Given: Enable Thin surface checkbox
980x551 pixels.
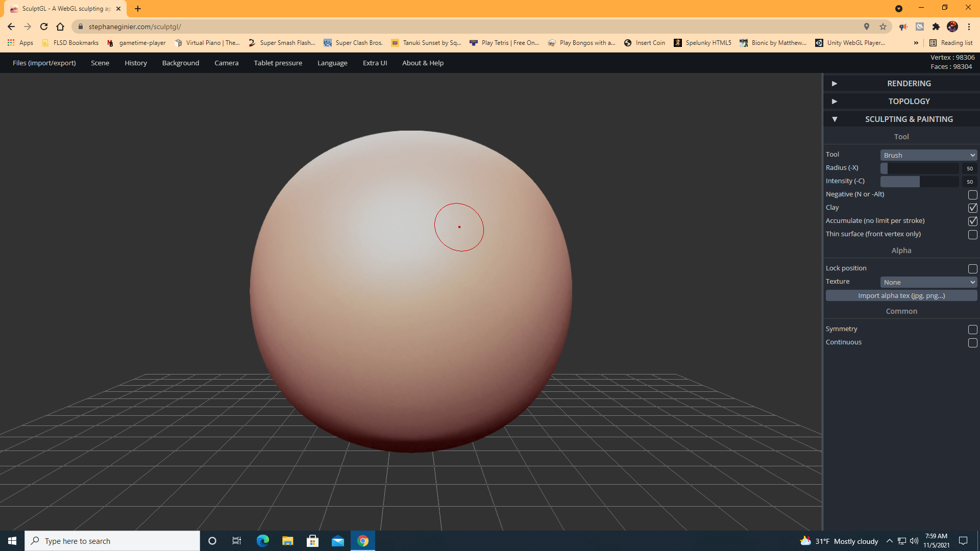Looking at the screenshot, I should click(x=972, y=235).
